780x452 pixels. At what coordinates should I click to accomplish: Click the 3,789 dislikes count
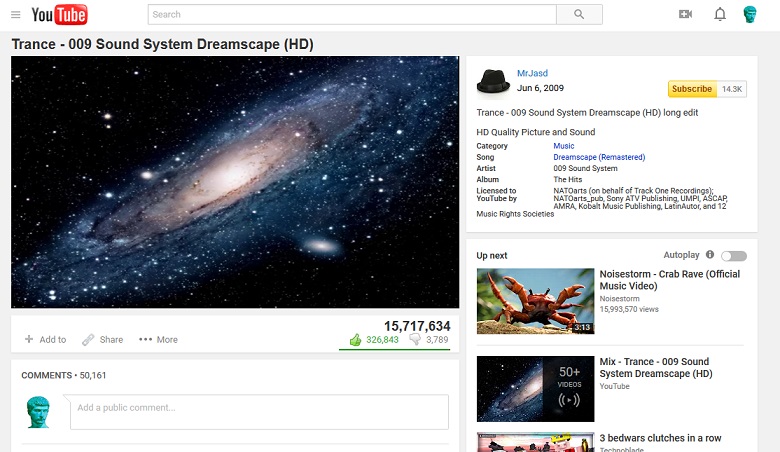click(x=437, y=340)
